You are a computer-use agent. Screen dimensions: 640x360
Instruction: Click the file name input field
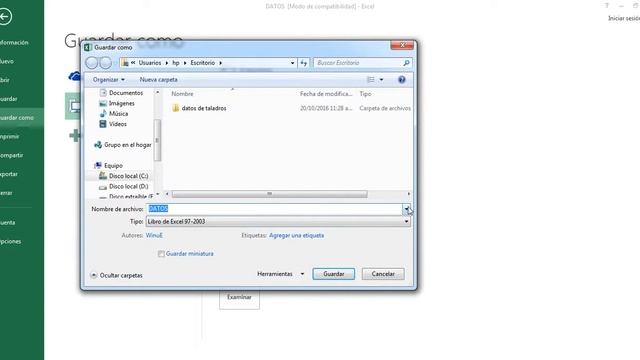tap(275, 209)
